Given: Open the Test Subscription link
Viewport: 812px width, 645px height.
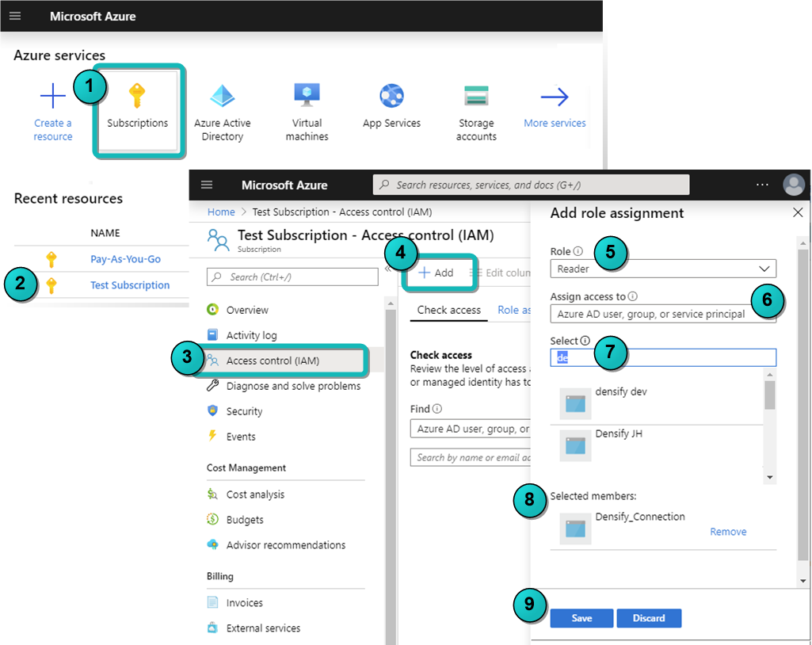Looking at the screenshot, I should pos(130,285).
